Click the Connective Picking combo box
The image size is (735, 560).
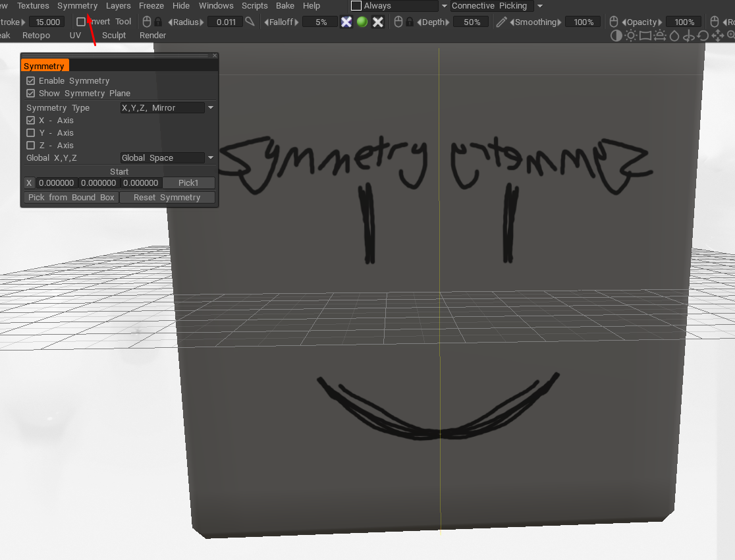[492, 6]
